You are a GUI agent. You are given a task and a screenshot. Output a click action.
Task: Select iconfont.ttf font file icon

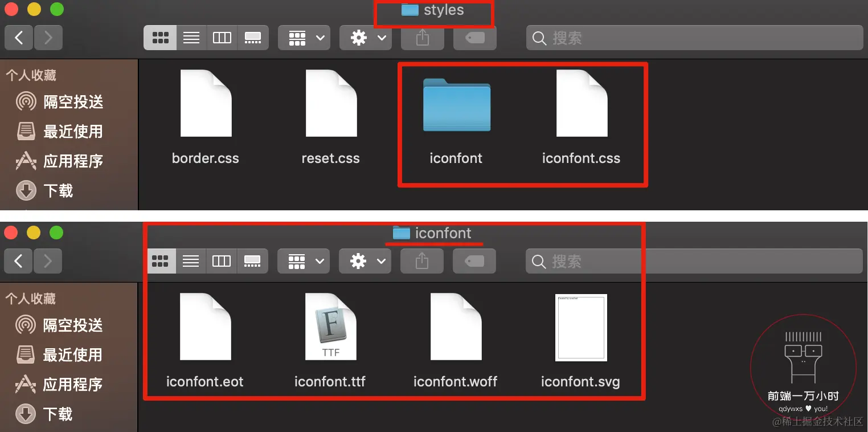(x=330, y=327)
